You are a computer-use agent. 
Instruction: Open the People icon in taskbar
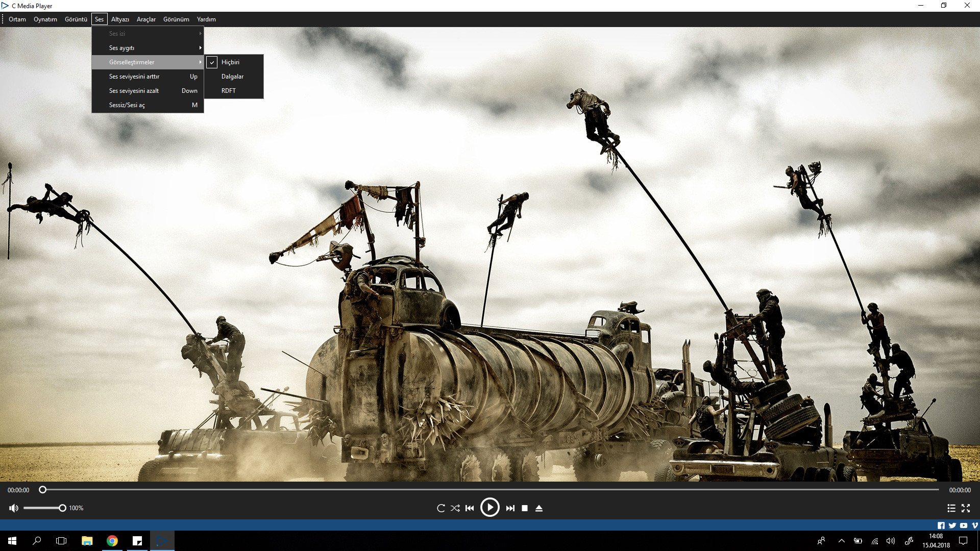tap(821, 541)
